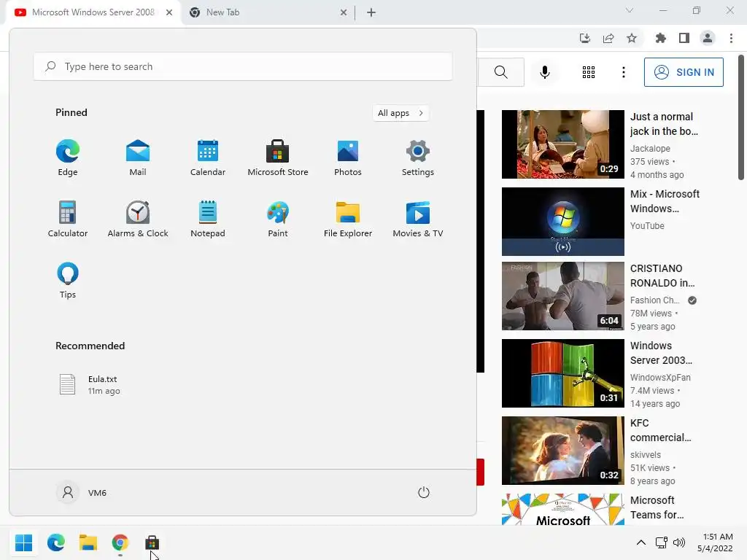Screen dimensions: 747x560
Task: Open the CRISTIANO RONALDO video title
Action: 662,276
